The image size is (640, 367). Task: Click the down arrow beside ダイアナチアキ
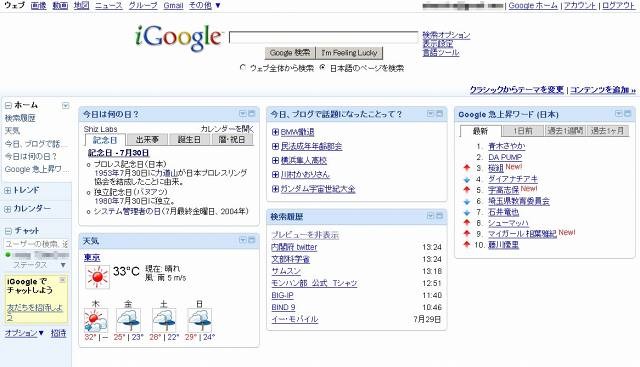(x=467, y=179)
